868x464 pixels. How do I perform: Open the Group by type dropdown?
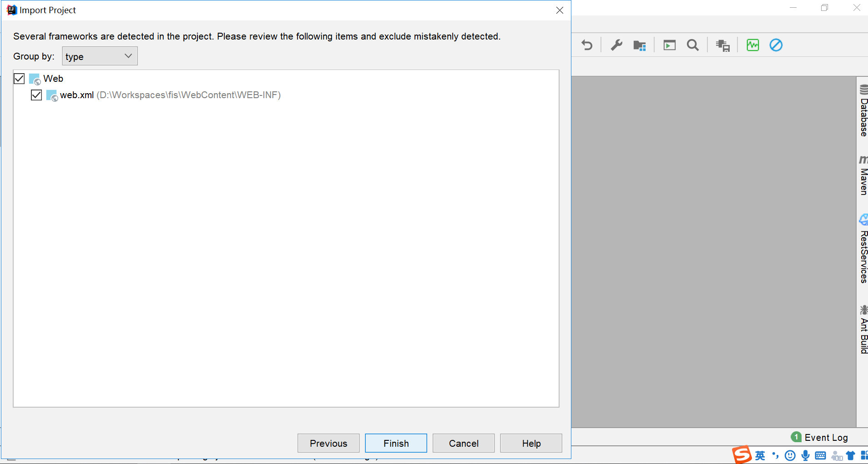pyautogui.click(x=100, y=56)
